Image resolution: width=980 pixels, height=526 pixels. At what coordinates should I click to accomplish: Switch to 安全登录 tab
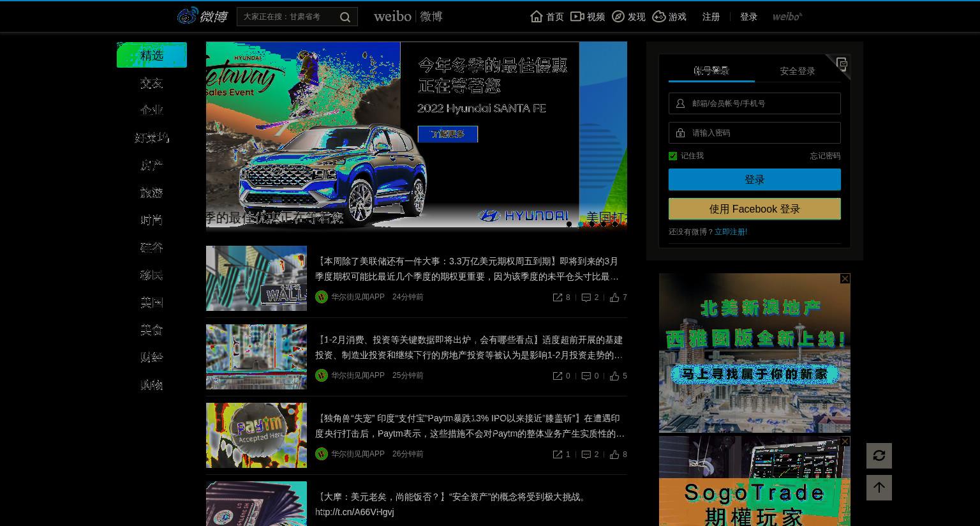tap(798, 71)
